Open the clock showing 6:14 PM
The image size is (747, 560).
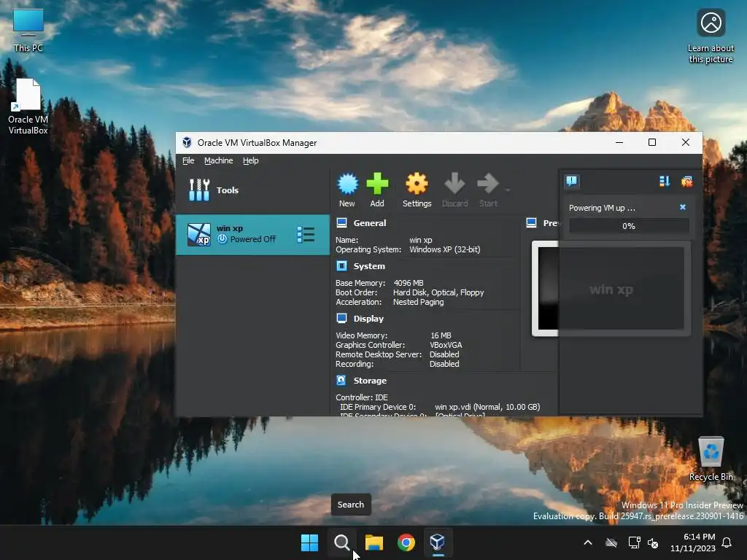click(x=693, y=542)
